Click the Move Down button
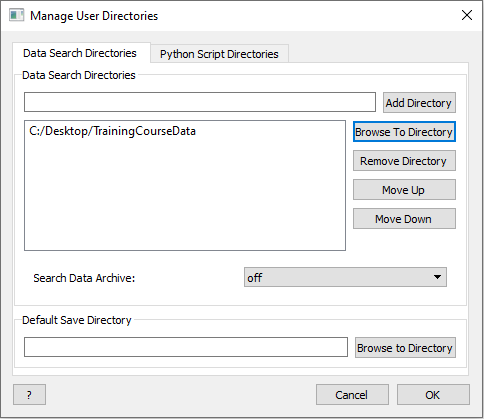The image size is (484, 419). (404, 219)
